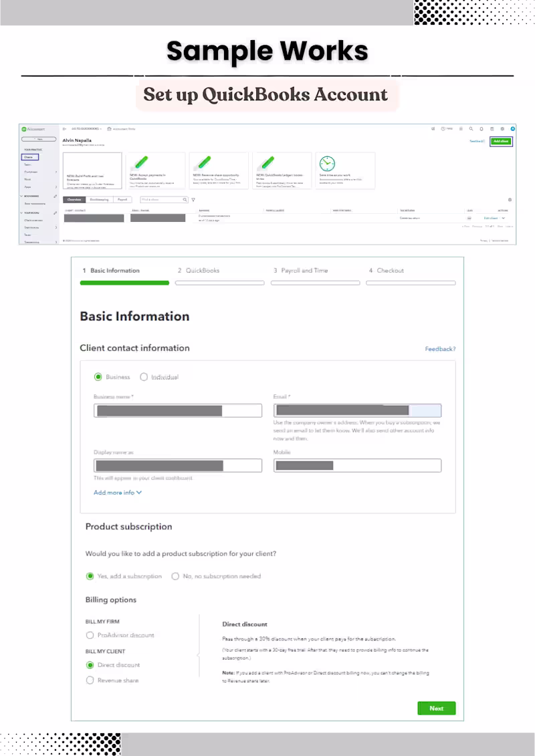Select ProAdvisor discount billing option
This screenshot has width=535, height=756.
(x=90, y=636)
